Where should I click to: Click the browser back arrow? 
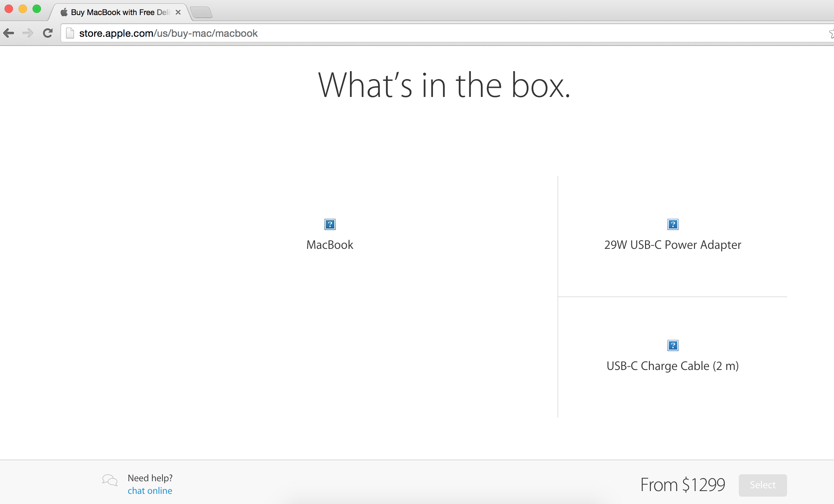coord(9,33)
